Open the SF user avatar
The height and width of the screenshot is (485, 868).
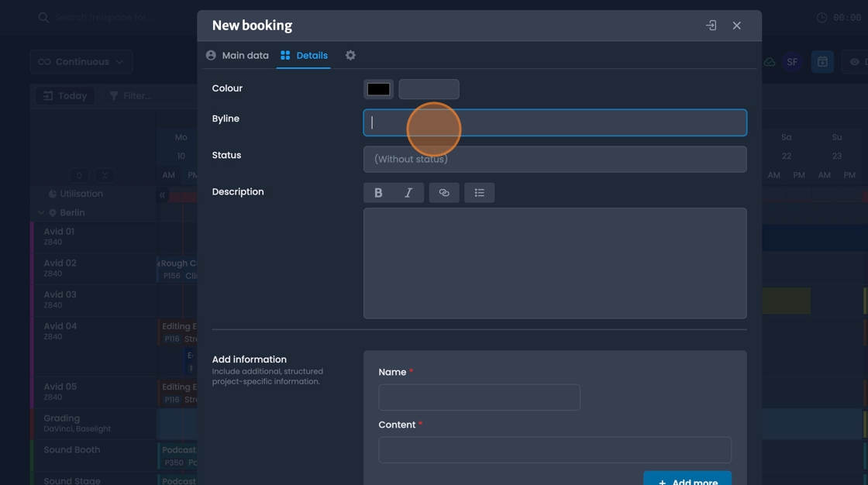click(x=791, y=61)
